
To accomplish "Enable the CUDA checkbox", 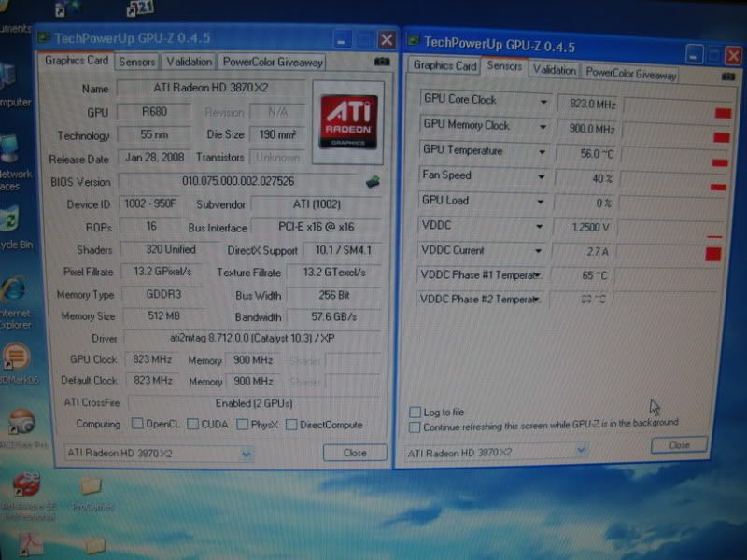I will (x=193, y=424).
